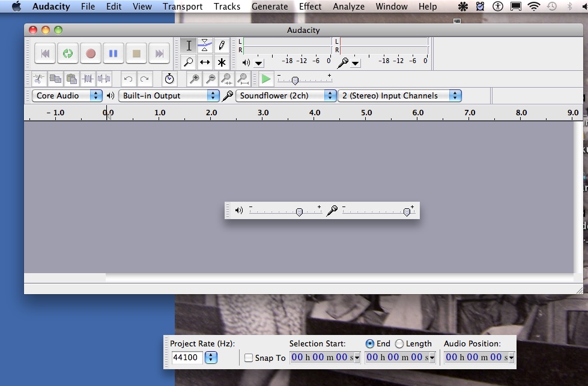Open the Project Rate dropdown arrows
The image size is (588, 386).
[x=211, y=357]
